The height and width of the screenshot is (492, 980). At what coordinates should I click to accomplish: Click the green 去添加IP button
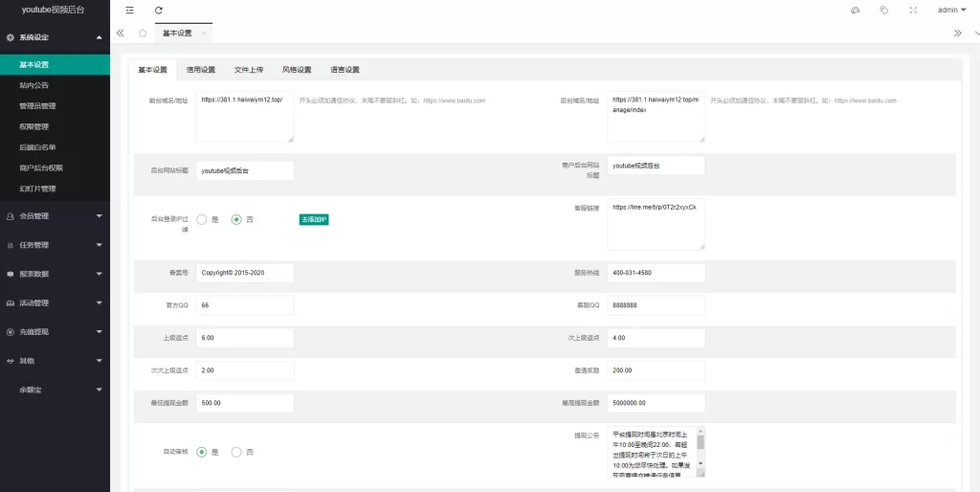coord(314,219)
